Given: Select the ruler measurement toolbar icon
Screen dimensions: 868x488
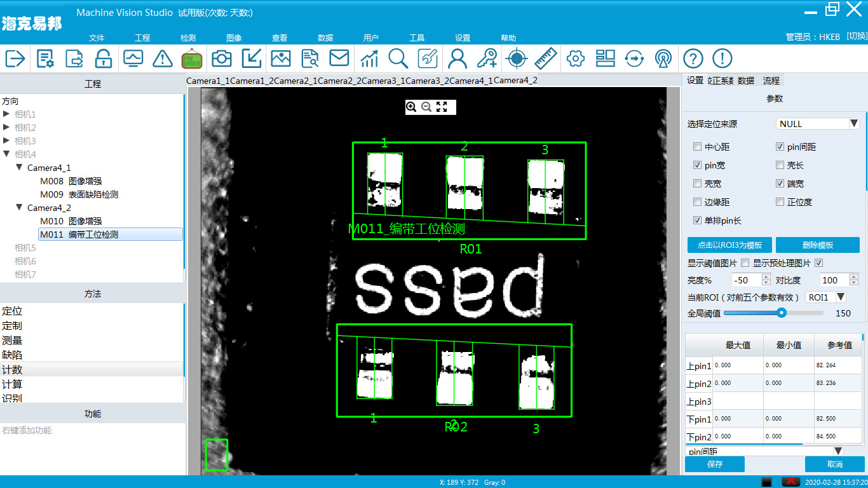Looking at the screenshot, I should (x=545, y=59).
